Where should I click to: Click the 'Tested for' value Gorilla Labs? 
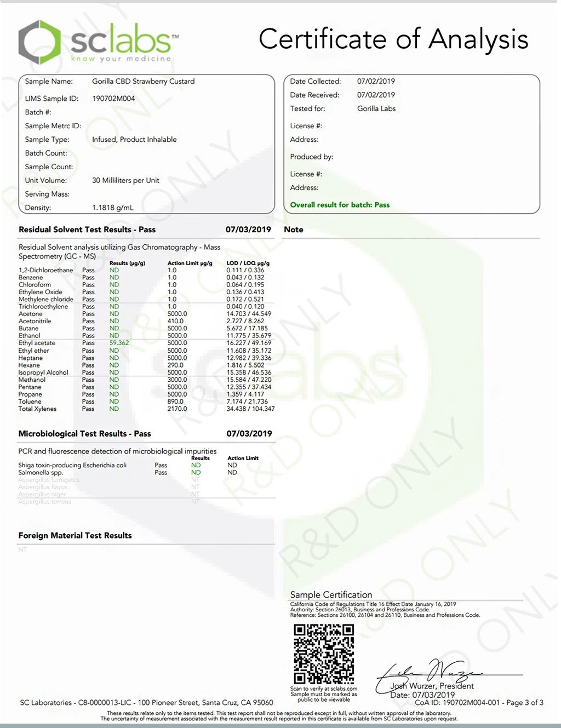coord(376,108)
